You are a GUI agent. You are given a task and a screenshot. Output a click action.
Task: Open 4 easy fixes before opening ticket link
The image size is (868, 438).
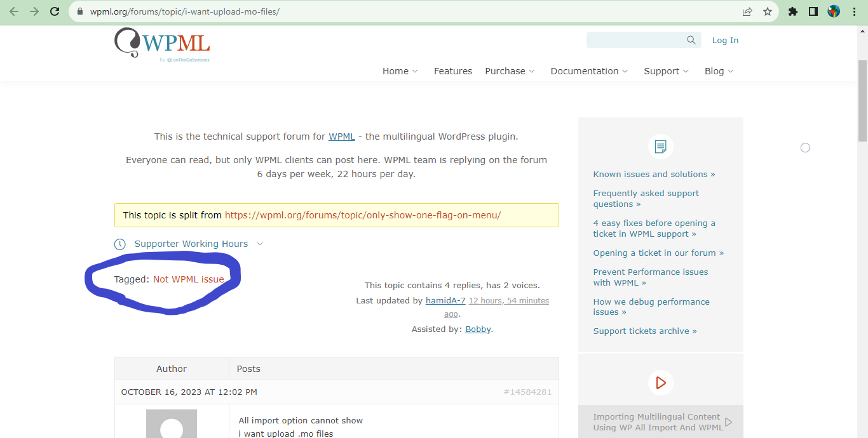pyautogui.click(x=654, y=229)
